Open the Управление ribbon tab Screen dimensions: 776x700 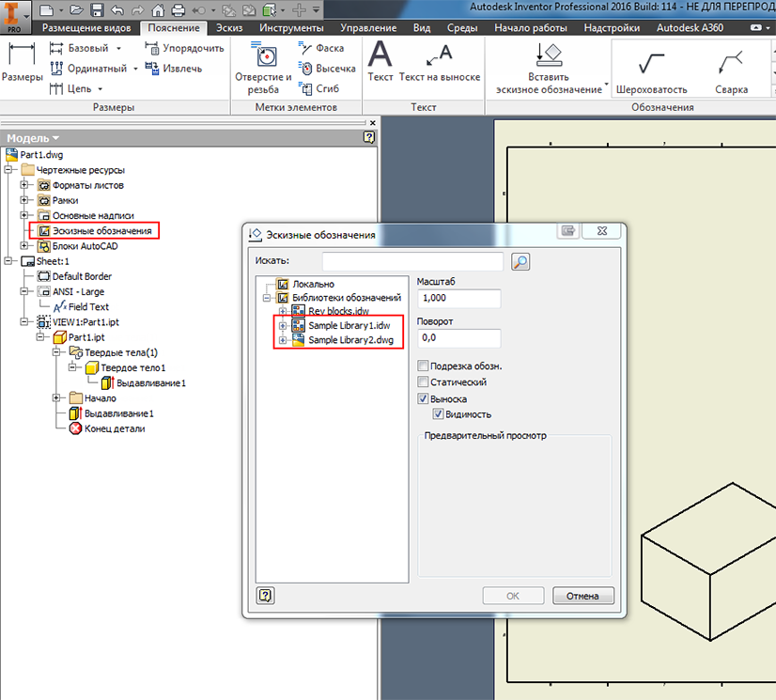(368, 28)
